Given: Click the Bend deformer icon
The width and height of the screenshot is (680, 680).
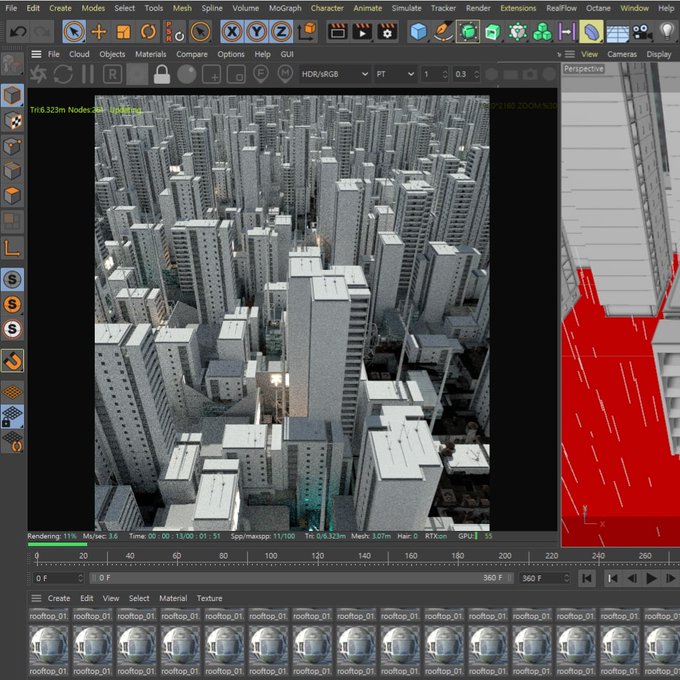Looking at the screenshot, I should pos(592,32).
